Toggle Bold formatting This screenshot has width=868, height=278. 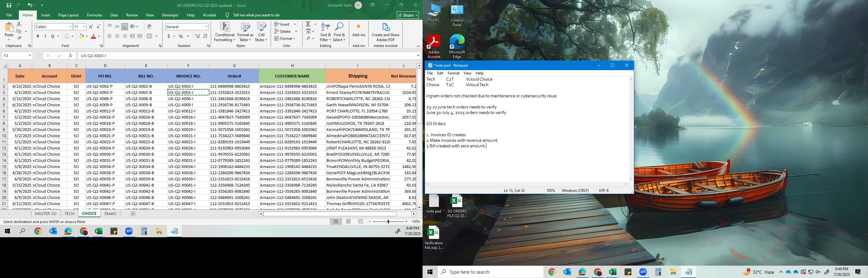38,36
